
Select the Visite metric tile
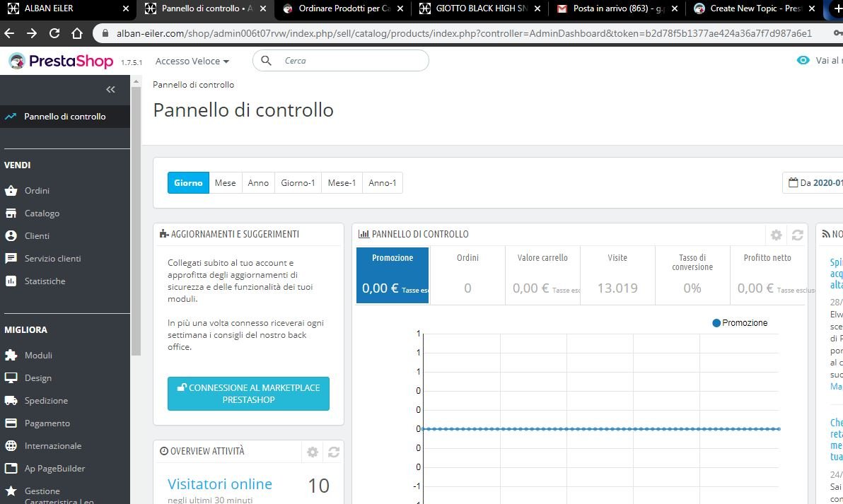[617, 275]
